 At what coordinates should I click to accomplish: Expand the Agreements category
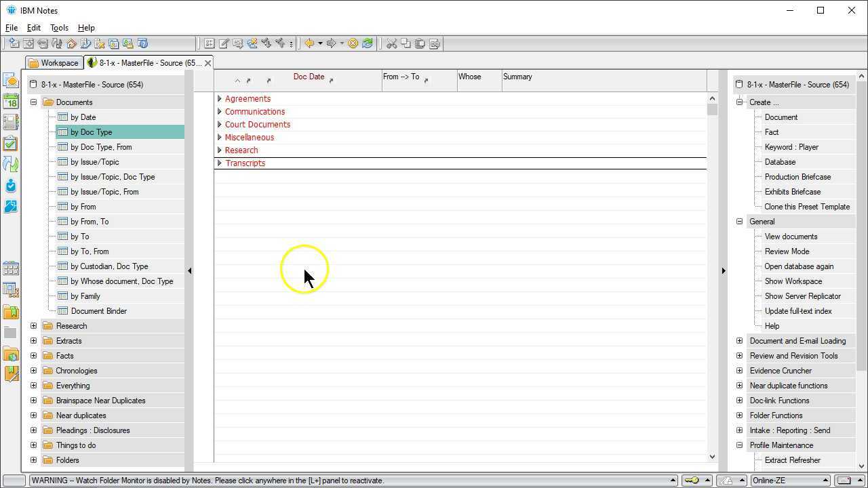tap(220, 99)
